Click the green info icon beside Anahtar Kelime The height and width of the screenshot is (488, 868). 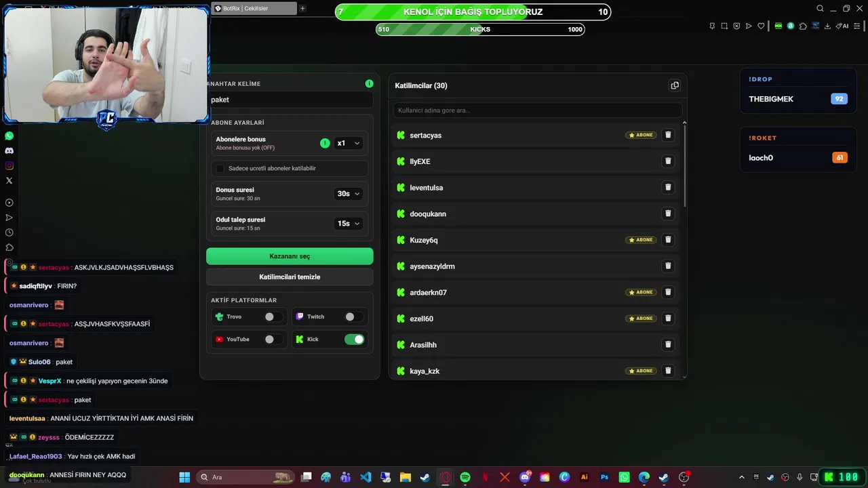tap(369, 84)
